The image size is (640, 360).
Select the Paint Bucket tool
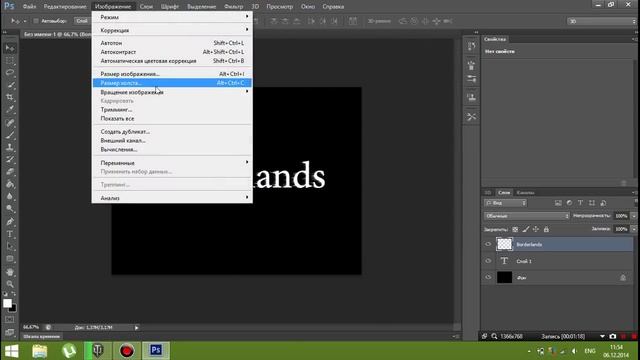(10, 184)
